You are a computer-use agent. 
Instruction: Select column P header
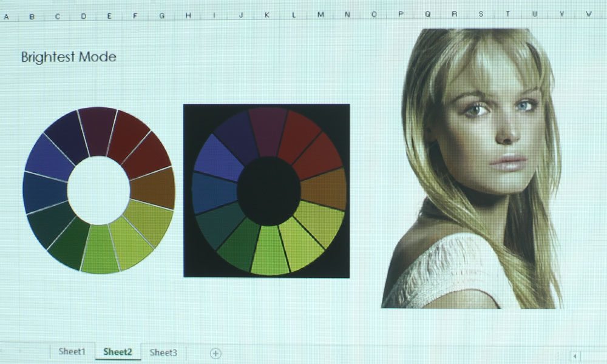[x=401, y=14]
